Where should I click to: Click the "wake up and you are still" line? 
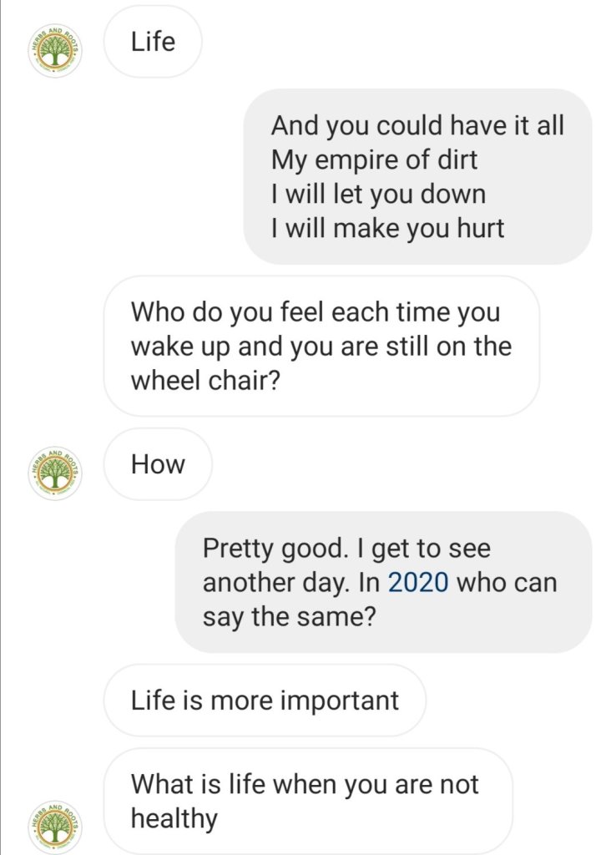321,347
